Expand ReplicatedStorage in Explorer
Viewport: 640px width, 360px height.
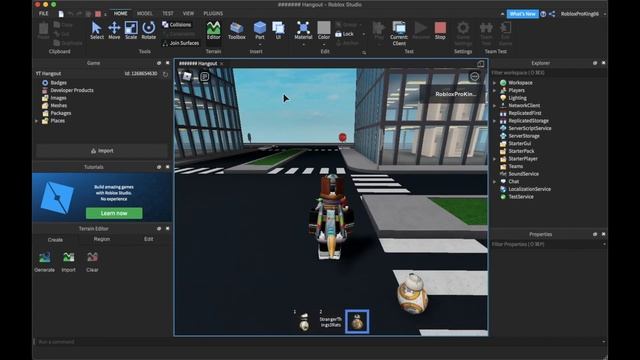point(495,121)
